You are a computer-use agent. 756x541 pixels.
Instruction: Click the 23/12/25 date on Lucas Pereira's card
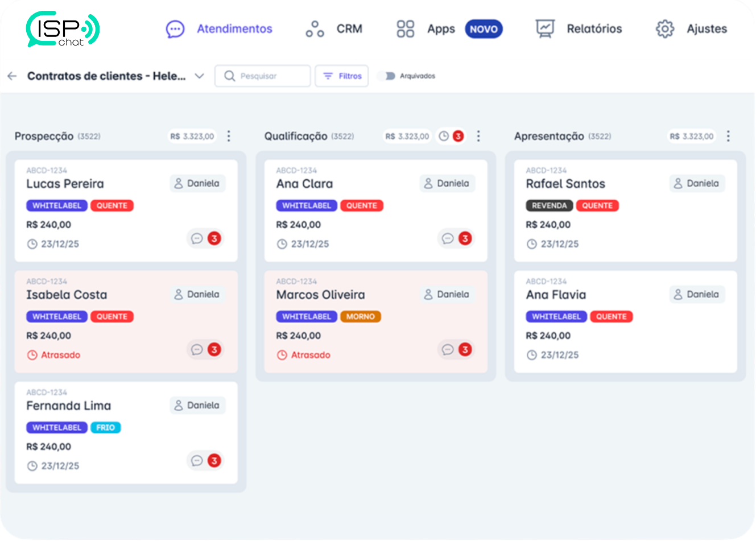pos(53,244)
